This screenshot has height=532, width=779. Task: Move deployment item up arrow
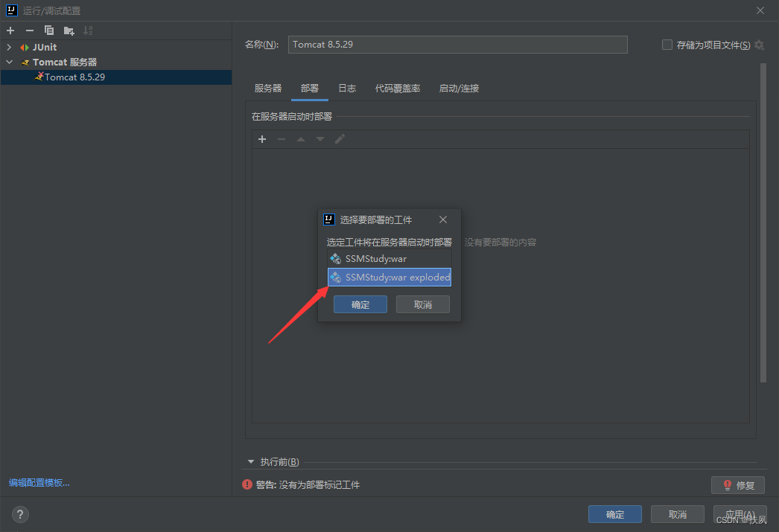[301, 139]
